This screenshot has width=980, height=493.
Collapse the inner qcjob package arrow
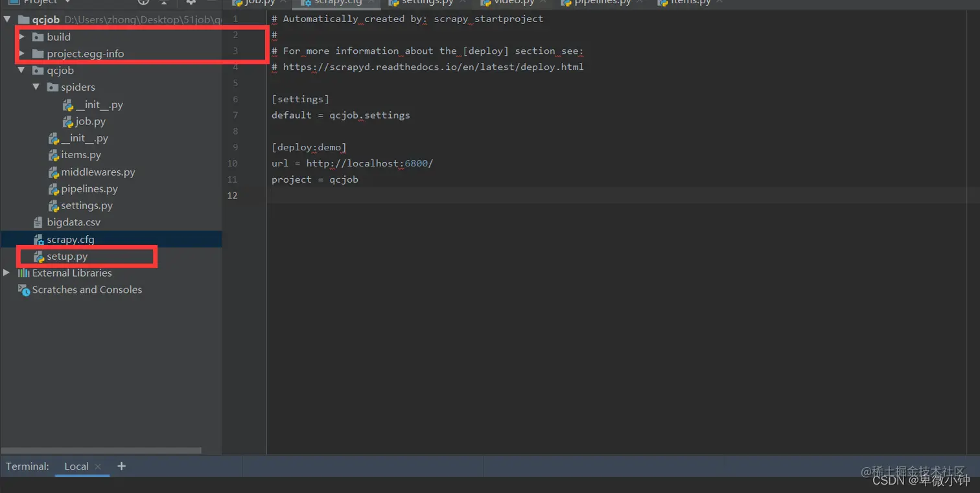pos(21,71)
